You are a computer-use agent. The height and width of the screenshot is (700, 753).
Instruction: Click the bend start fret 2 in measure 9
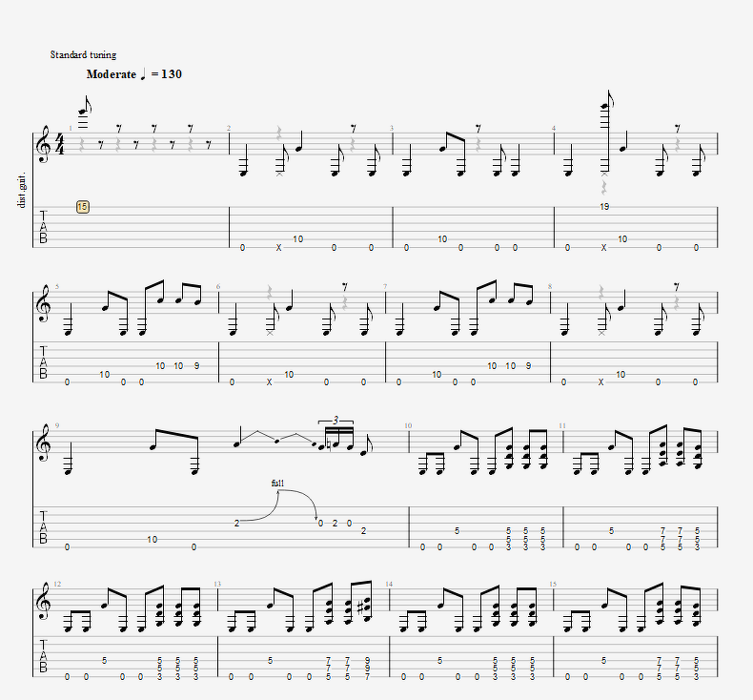click(236, 524)
